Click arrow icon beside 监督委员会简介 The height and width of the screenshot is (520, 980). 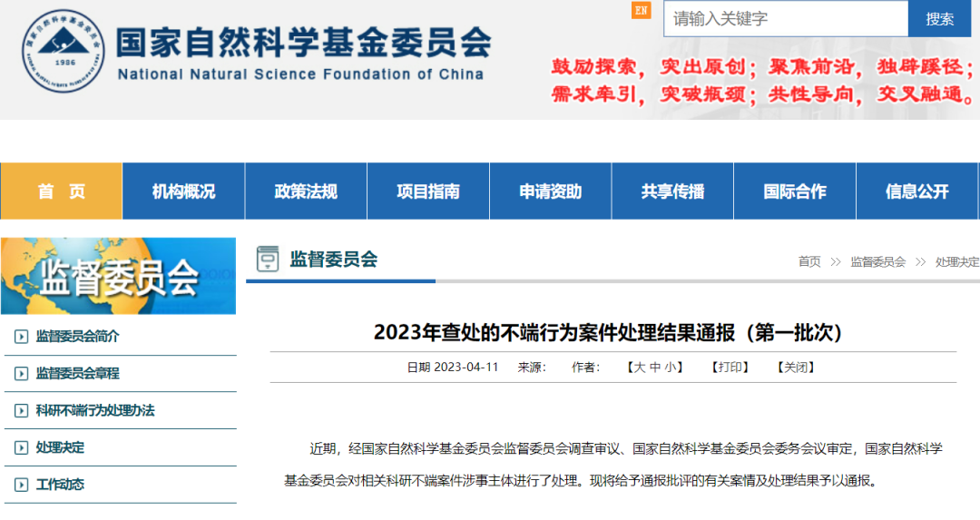click(21, 337)
